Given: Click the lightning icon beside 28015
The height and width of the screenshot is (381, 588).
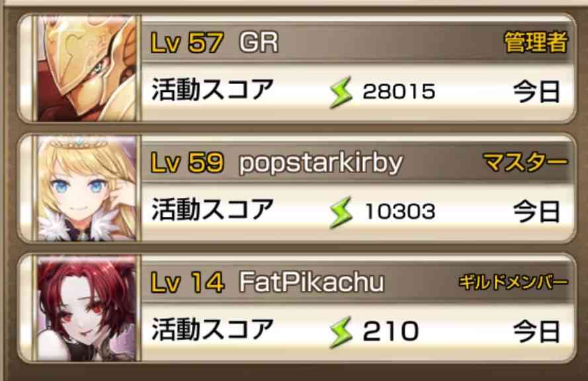Looking at the screenshot, I should click(341, 92).
